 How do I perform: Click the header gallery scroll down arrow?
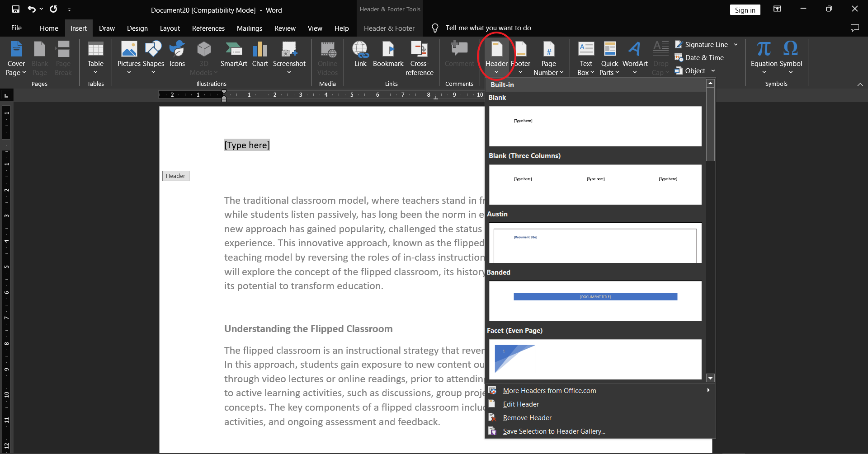point(710,378)
